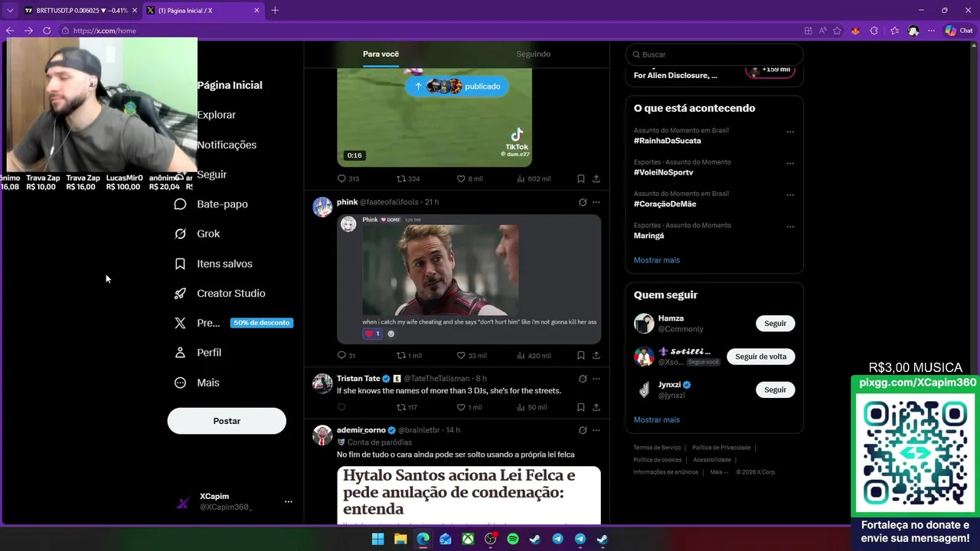Click the publicado new posts pill
The image size is (980, 551).
click(457, 86)
